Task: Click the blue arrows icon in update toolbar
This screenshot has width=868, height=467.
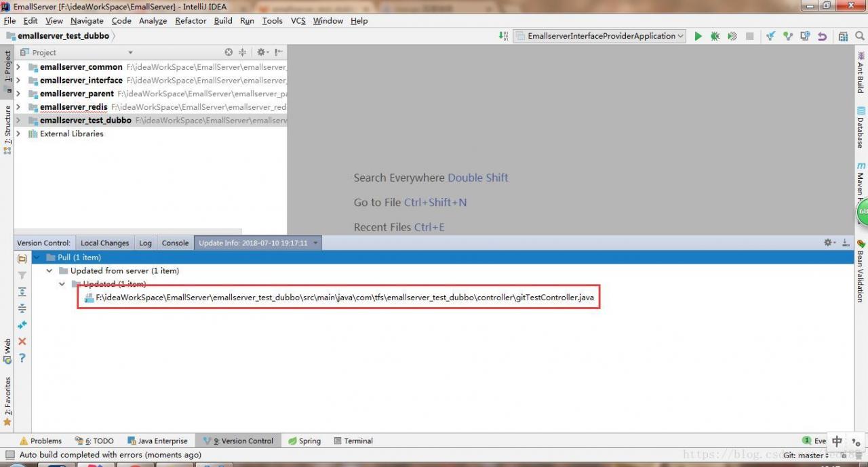Action: [x=22, y=325]
